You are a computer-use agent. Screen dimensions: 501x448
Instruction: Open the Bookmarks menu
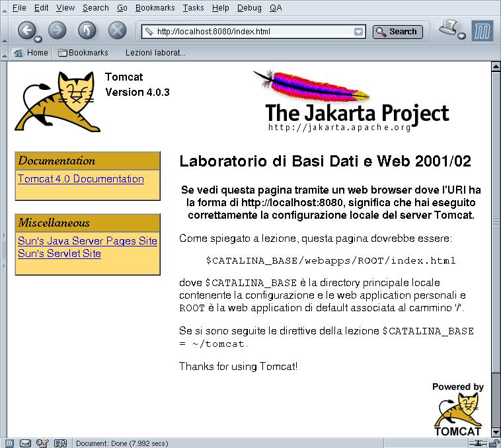point(155,8)
